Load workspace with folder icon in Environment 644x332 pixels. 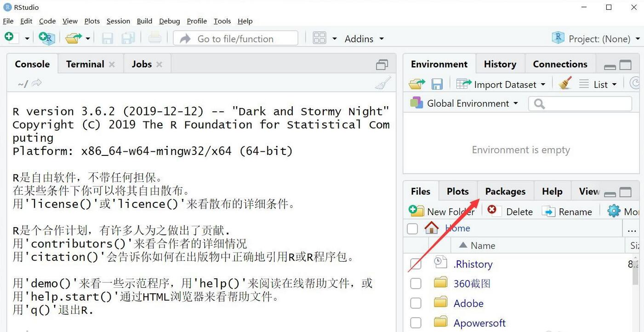417,84
